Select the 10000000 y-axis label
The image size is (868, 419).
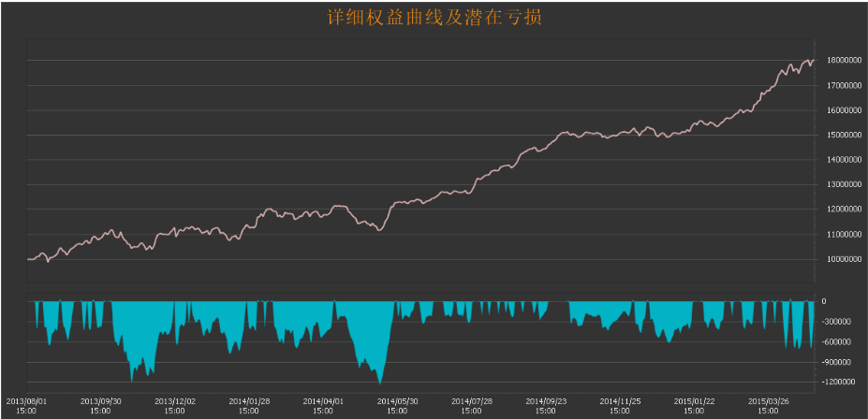tap(837, 259)
